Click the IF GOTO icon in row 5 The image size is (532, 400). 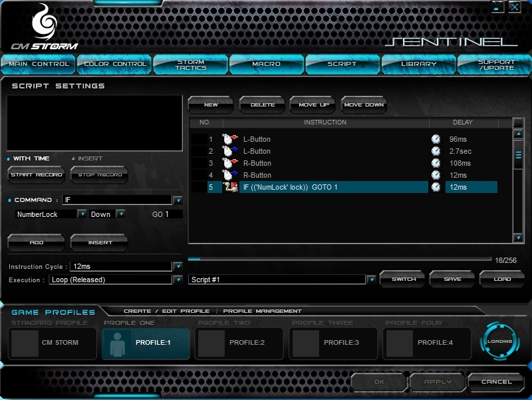230,187
